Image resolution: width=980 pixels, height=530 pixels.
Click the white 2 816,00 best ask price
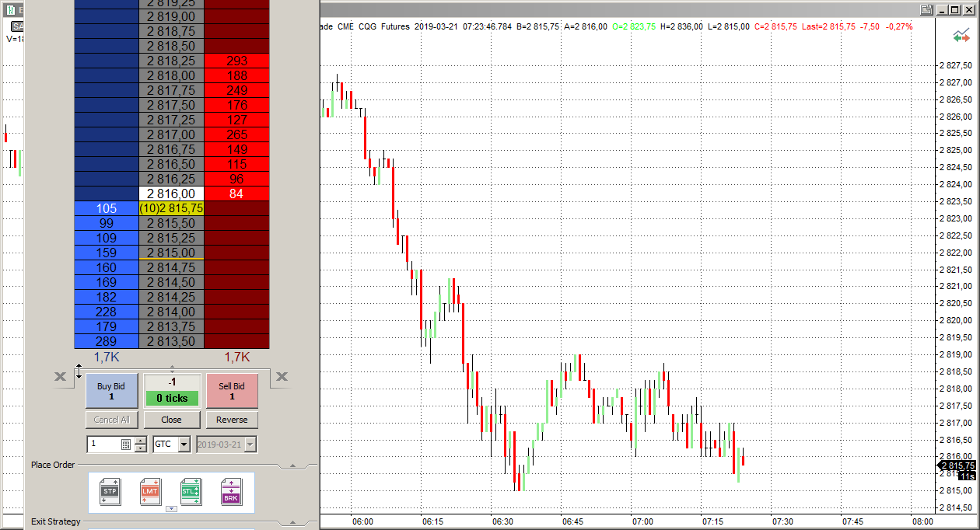click(171, 194)
